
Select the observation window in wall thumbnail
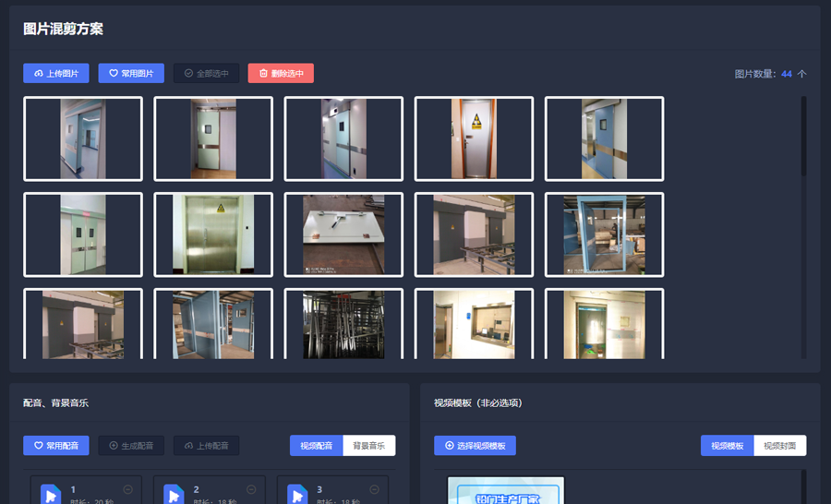coord(474,324)
